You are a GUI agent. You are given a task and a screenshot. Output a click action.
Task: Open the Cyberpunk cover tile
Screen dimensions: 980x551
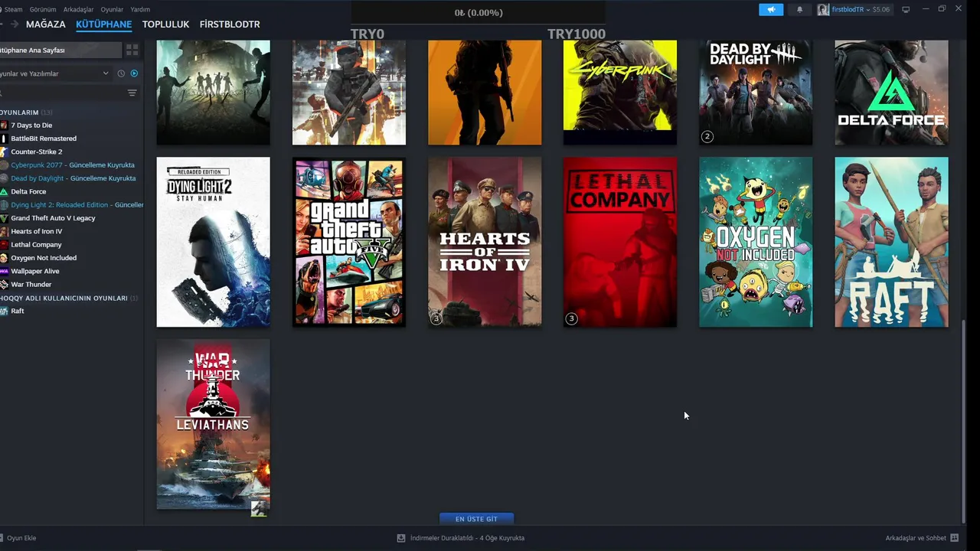pyautogui.click(x=620, y=93)
